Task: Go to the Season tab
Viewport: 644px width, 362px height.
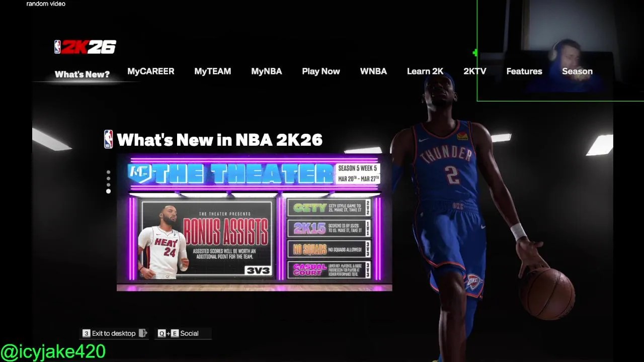Action: (x=577, y=71)
